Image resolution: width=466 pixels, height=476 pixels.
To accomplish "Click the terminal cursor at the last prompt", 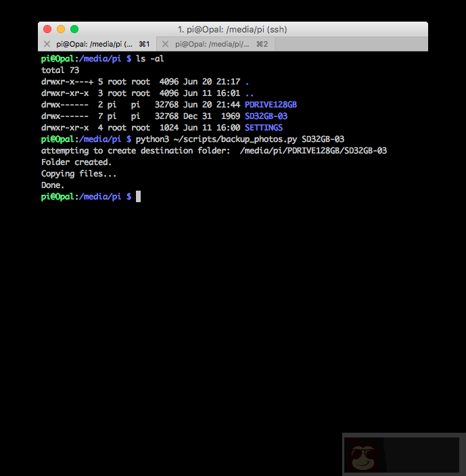I will [139, 197].
